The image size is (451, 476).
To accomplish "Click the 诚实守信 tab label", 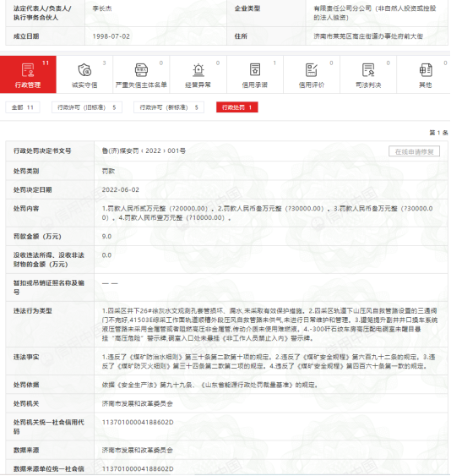I will (x=84, y=85).
